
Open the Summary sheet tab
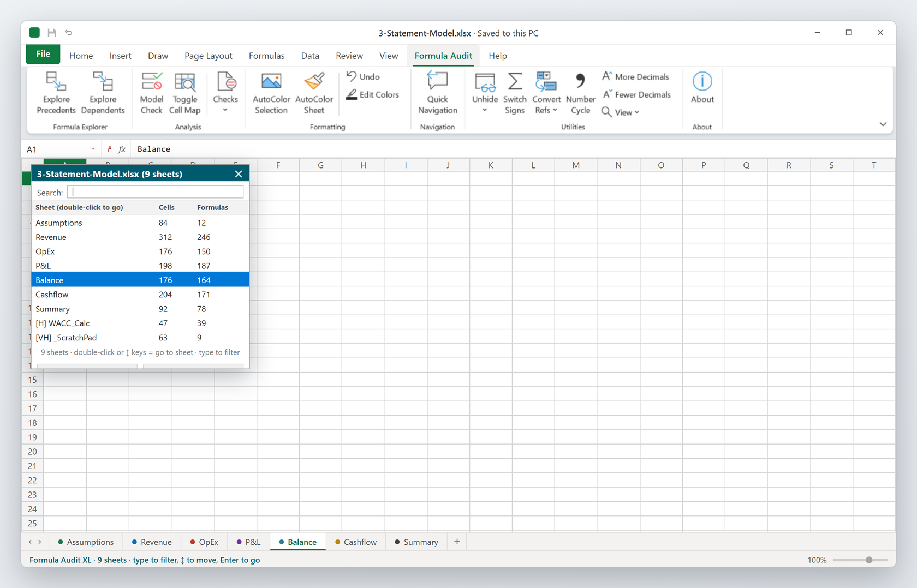(x=416, y=542)
